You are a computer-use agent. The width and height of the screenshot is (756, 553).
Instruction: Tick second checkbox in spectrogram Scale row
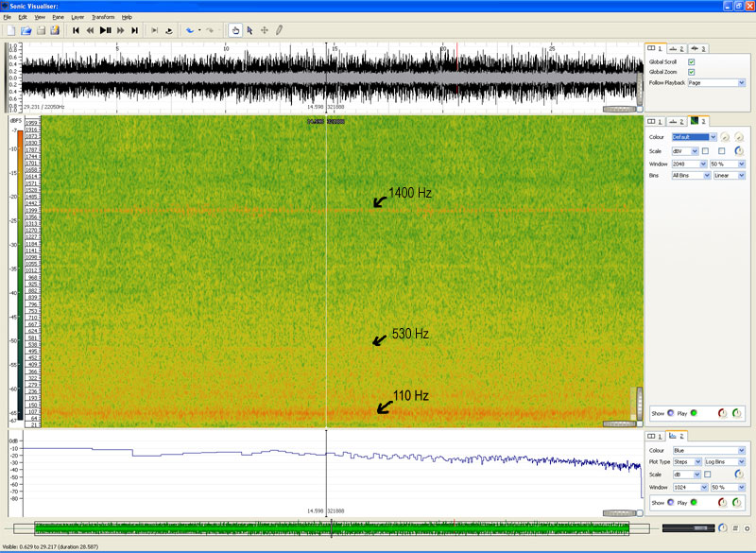click(x=721, y=151)
